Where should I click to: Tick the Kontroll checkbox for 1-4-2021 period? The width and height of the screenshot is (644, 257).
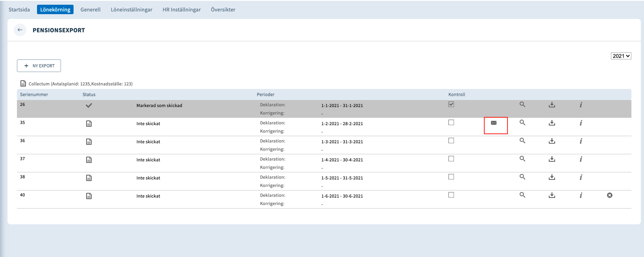(x=451, y=159)
